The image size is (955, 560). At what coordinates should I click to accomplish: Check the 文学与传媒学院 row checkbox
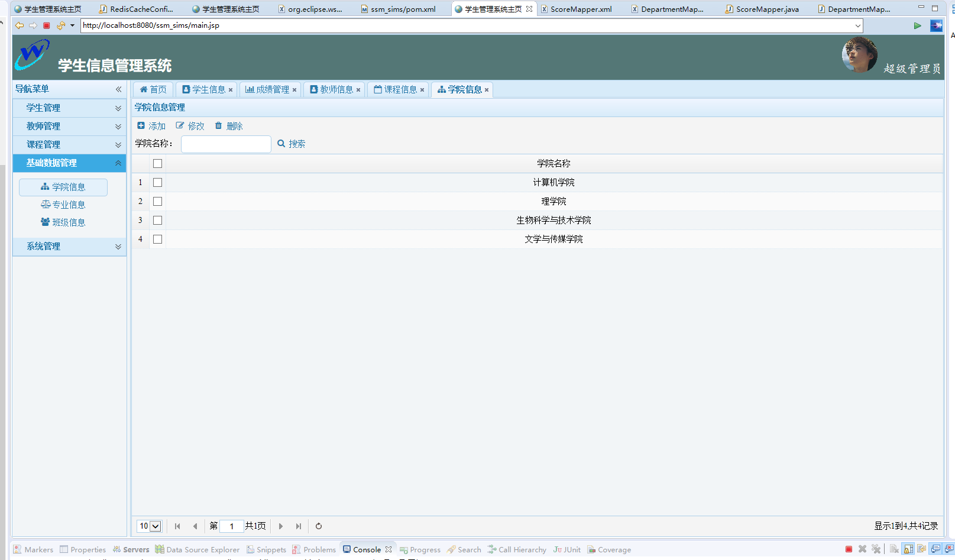point(157,239)
